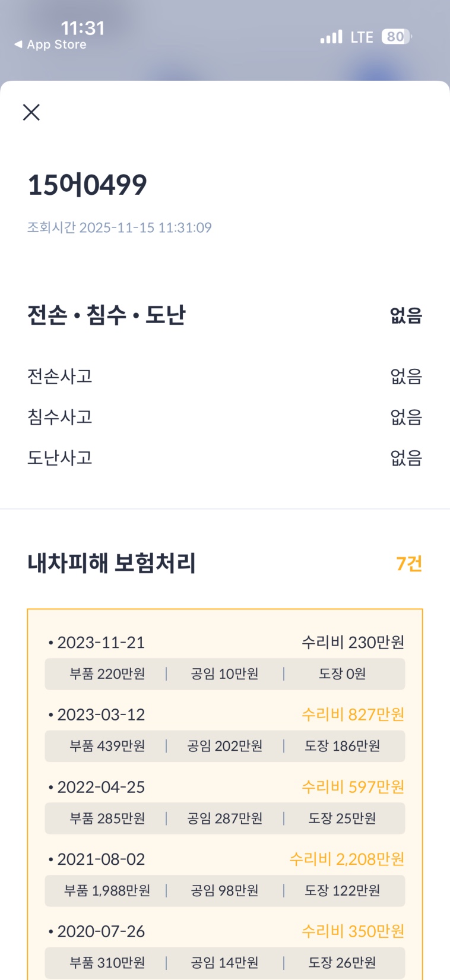Tap the cellular signal bars icon
The width and height of the screenshot is (450, 980).
[x=331, y=37]
